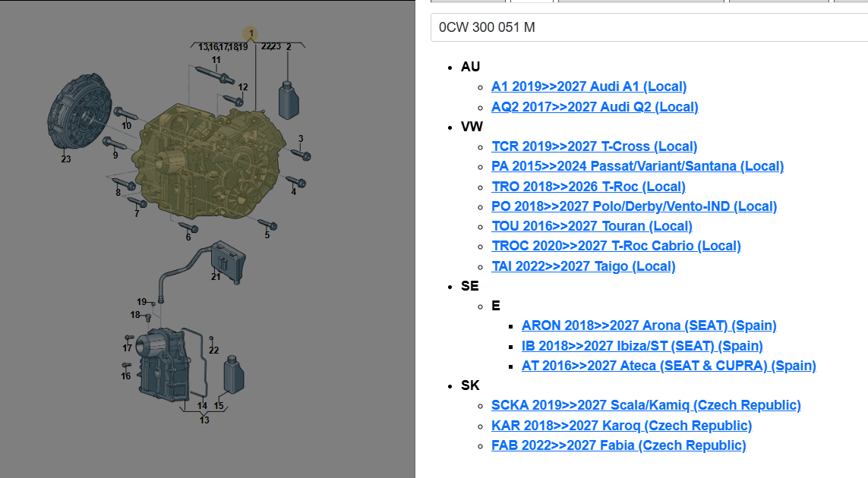The image size is (868, 478).
Task: Open the ARON 2018>>2027 Arona (SEAT) link
Action: tap(649, 325)
